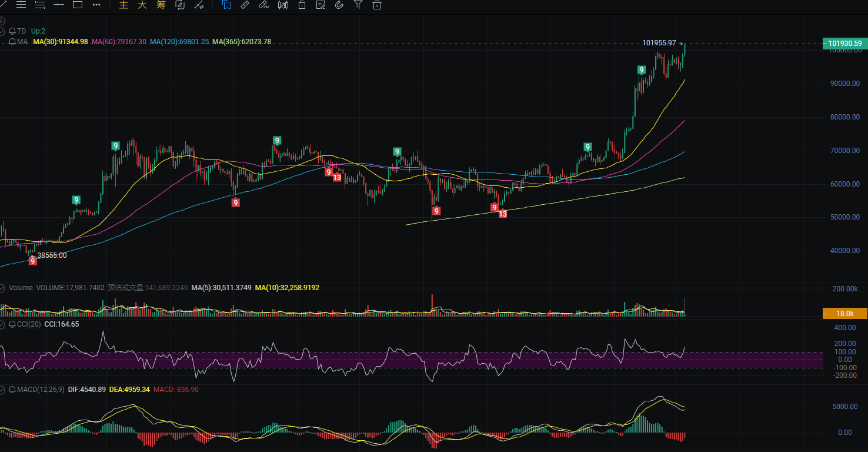The height and width of the screenshot is (452, 868).
Task: Open the horizontal line tool options
Action: tap(21, 5)
